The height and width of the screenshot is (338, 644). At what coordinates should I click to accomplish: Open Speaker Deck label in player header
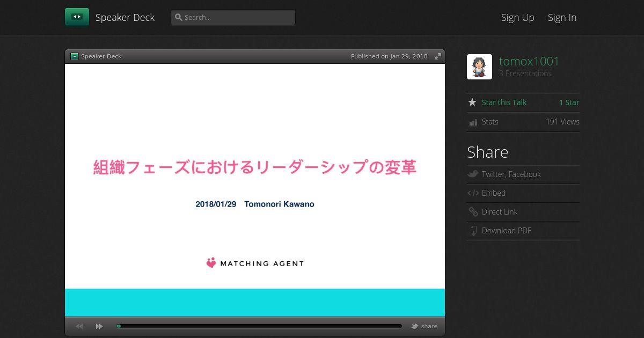coord(101,56)
